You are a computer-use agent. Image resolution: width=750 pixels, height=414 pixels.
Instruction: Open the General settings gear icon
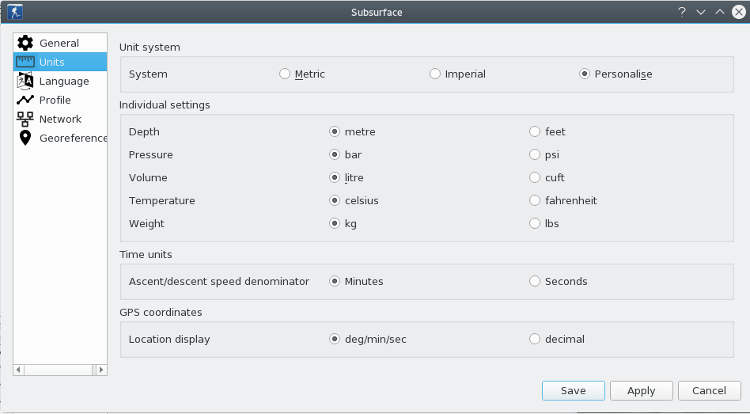25,43
